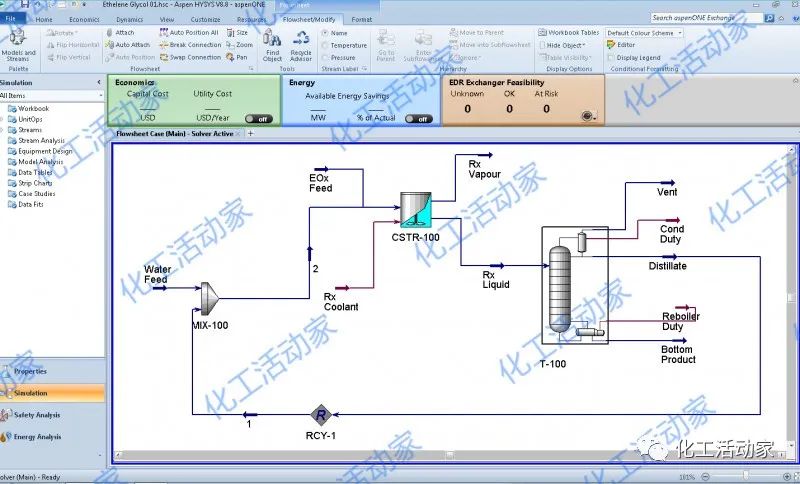Close the Flowsheet Case (Main) tab
The image size is (800, 484).
point(238,134)
